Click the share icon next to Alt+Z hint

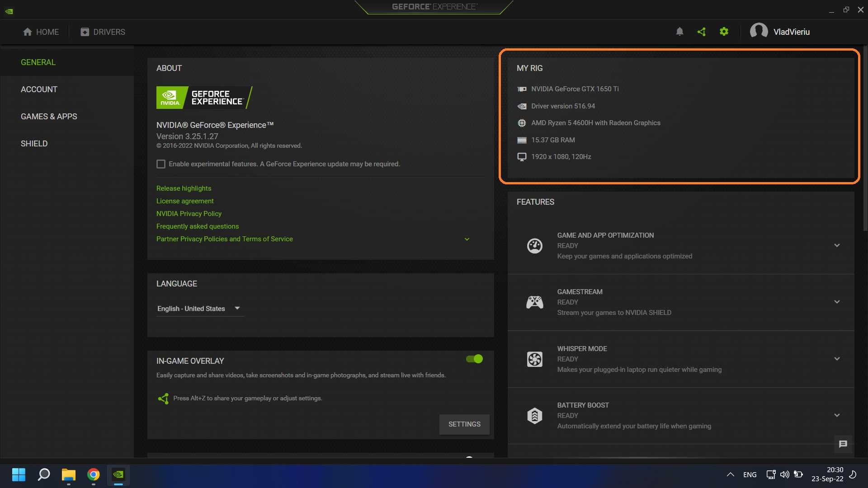(163, 399)
